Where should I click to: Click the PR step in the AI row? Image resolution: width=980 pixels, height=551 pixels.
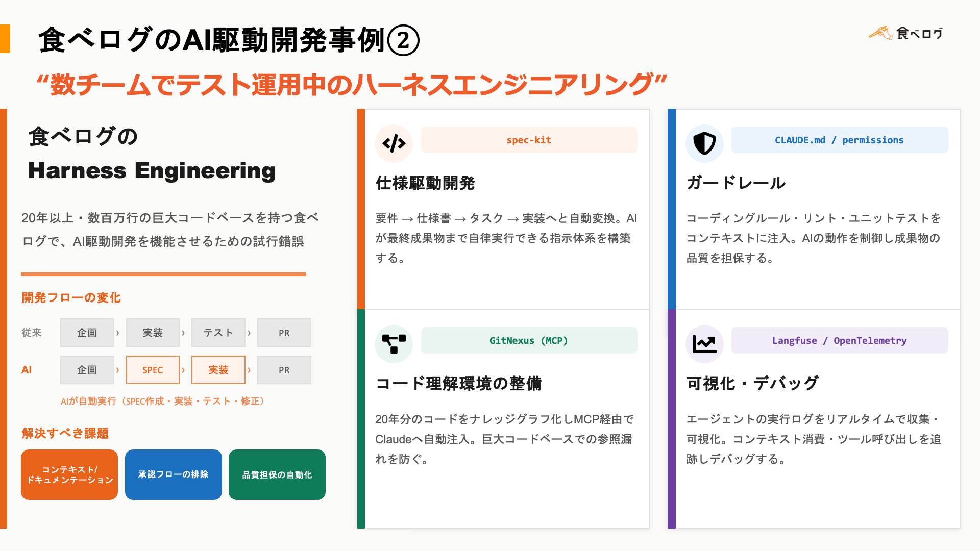click(284, 370)
